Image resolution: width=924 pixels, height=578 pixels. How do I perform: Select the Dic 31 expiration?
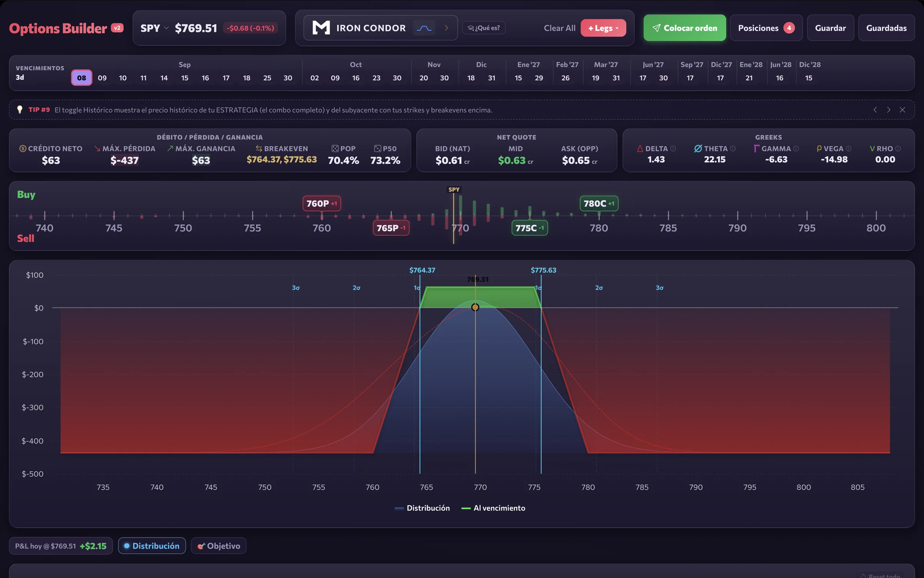tap(492, 78)
